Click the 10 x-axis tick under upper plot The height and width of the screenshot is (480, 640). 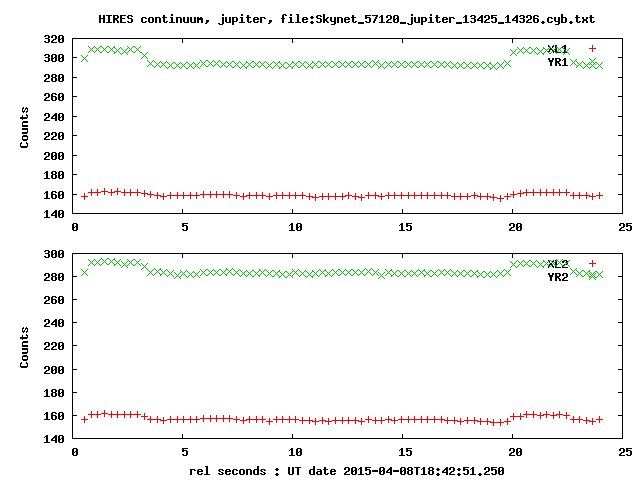[295, 227]
